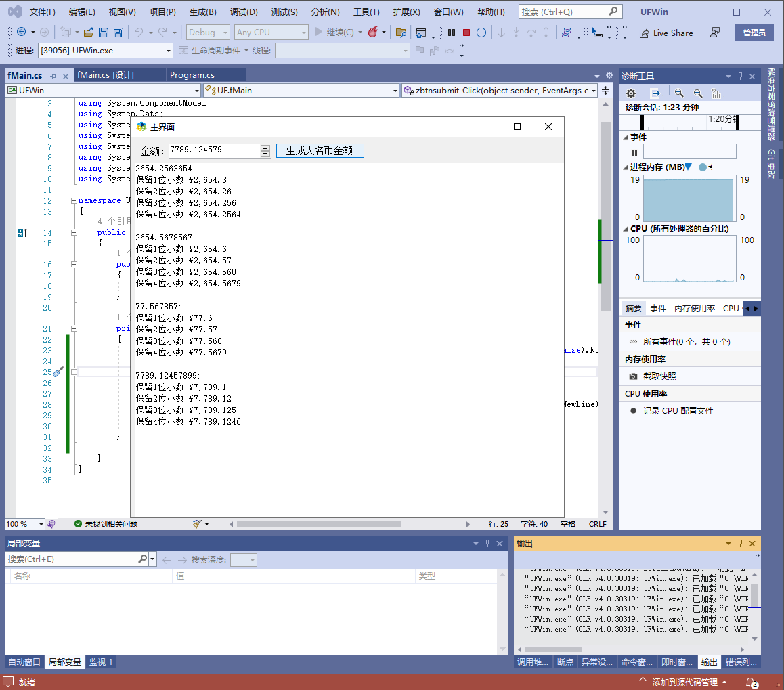The image size is (784, 690).
Task: Click the Live Share button
Action: point(666,33)
